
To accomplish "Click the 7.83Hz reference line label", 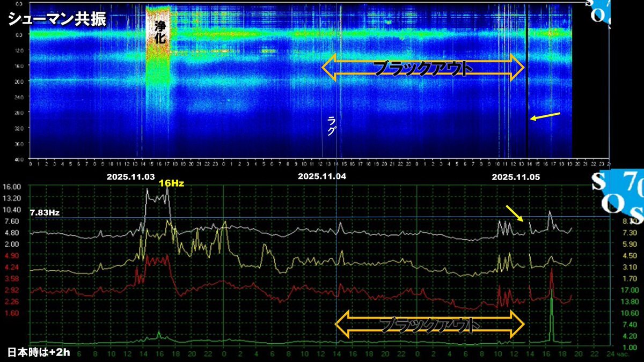I will point(45,213).
